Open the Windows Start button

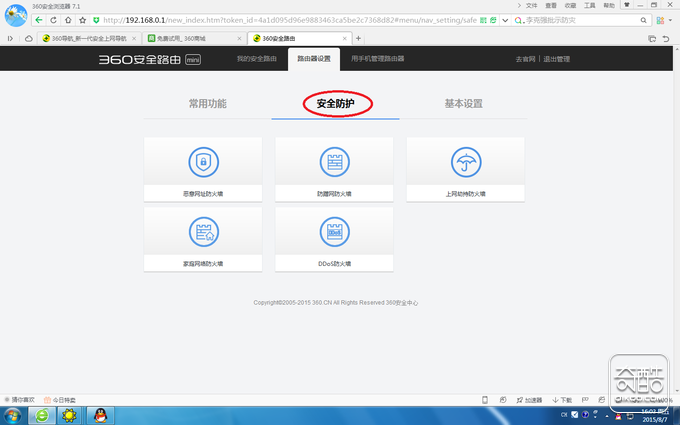12,416
